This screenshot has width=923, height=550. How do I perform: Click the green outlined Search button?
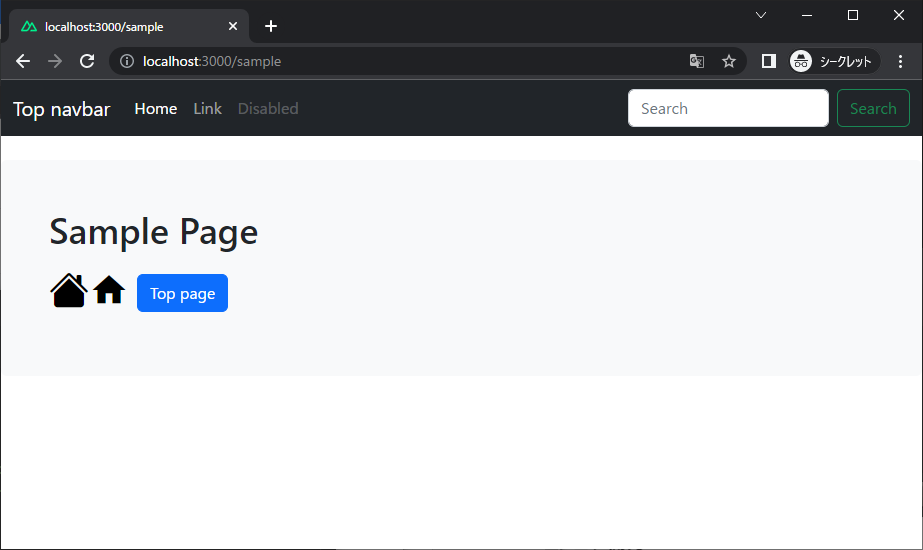point(873,108)
